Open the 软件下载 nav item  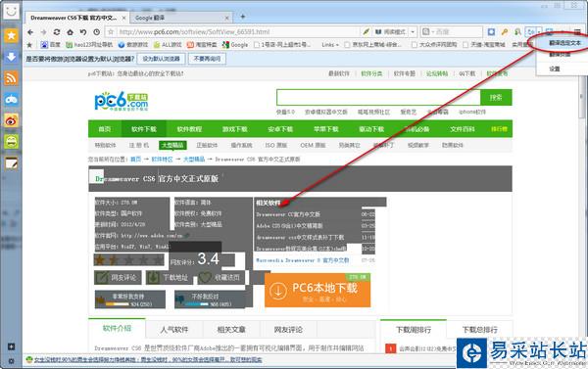click(144, 129)
